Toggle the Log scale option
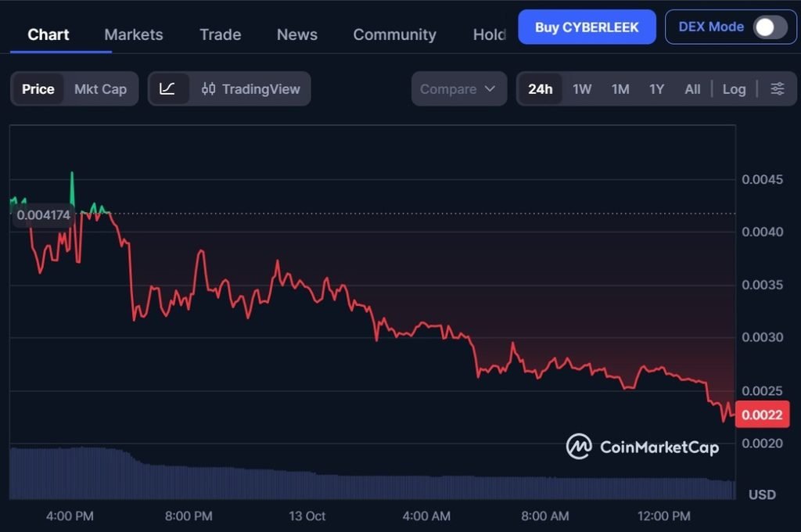The width and height of the screenshot is (801, 532). click(x=734, y=89)
